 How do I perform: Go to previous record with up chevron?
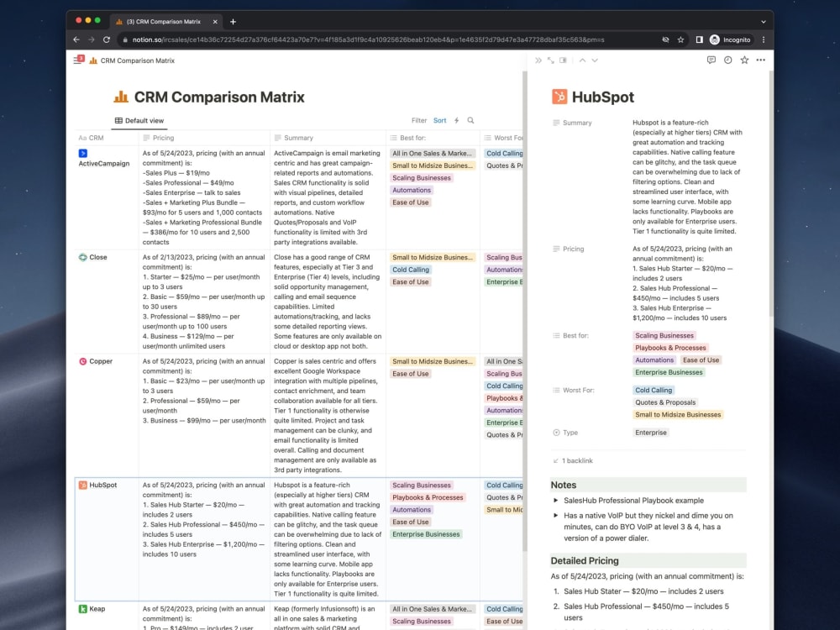(582, 60)
